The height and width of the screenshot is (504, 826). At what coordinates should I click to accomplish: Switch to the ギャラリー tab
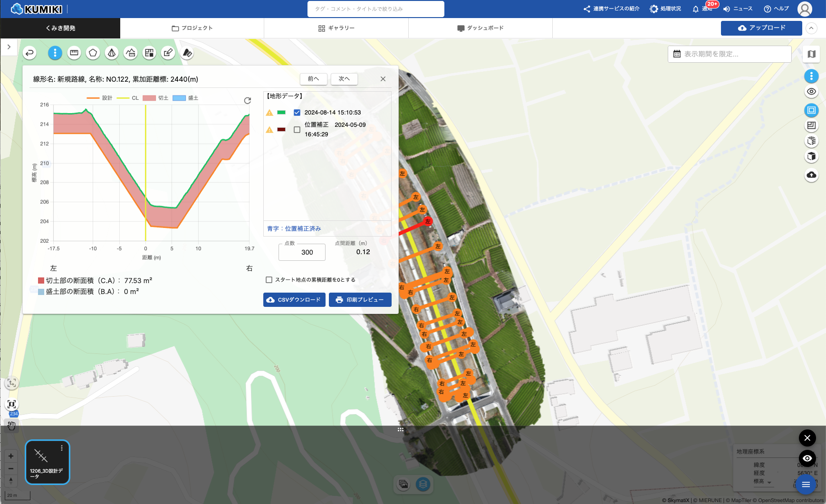pyautogui.click(x=336, y=28)
